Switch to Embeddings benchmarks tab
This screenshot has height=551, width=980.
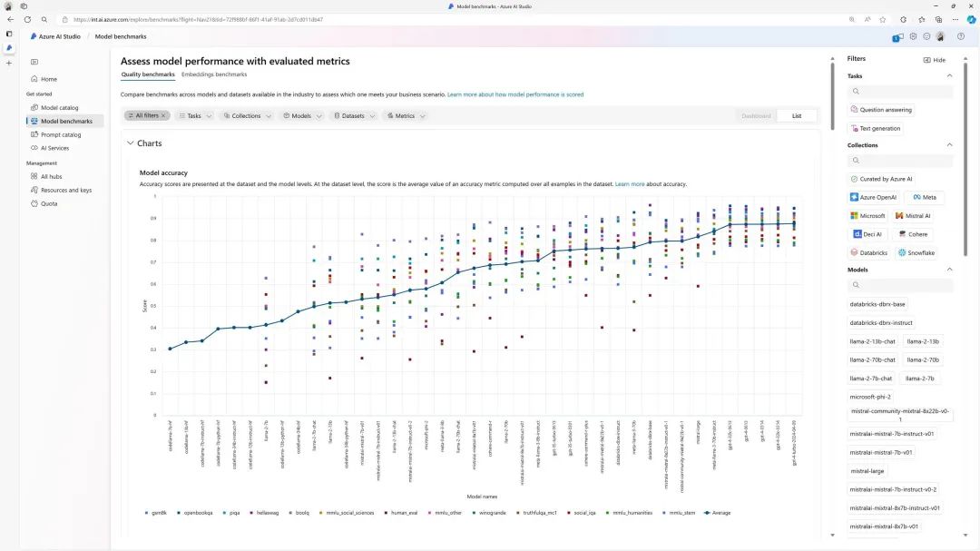tap(214, 74)
